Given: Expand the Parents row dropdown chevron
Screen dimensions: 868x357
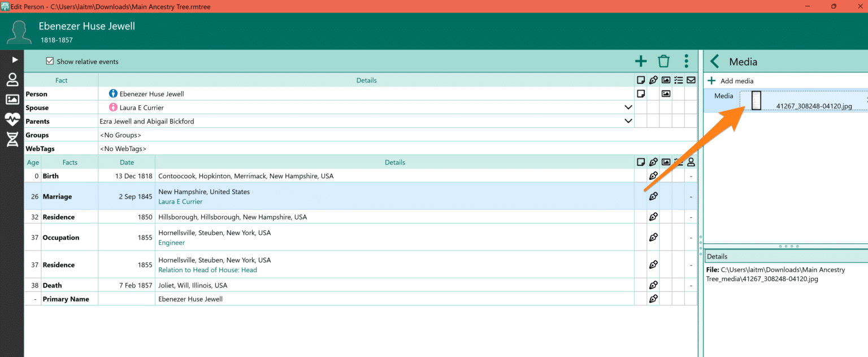Looking at the screenshot, I should click(628, 121).
